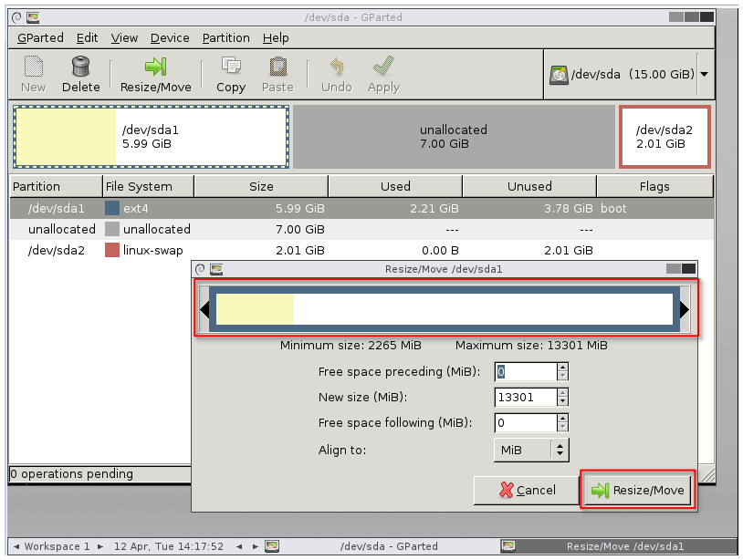Screen dimensions: 743x560
Task: Click the linux-swap red color swatch
Action: tap(112, 250)
